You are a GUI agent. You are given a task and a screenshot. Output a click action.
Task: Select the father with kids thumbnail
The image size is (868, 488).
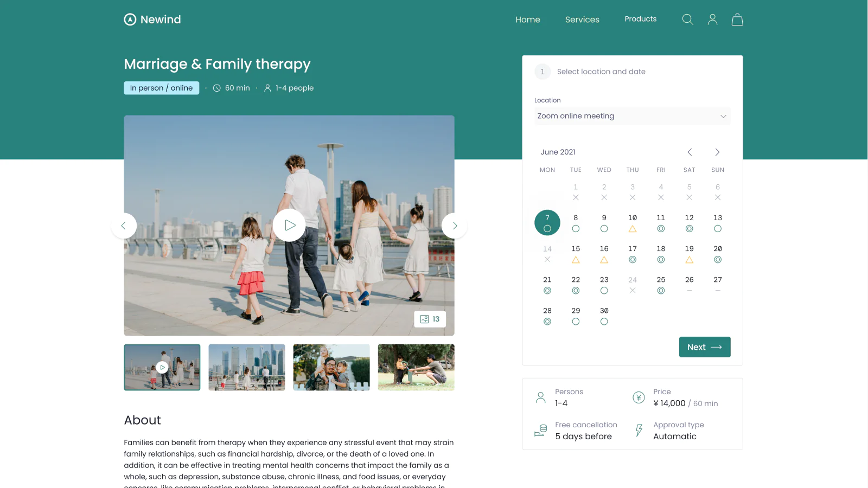pos(331,367)
